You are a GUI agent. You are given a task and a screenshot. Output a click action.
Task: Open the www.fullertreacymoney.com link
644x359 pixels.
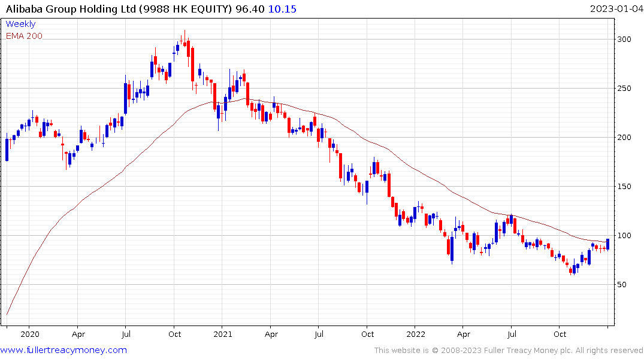[64, 350]
